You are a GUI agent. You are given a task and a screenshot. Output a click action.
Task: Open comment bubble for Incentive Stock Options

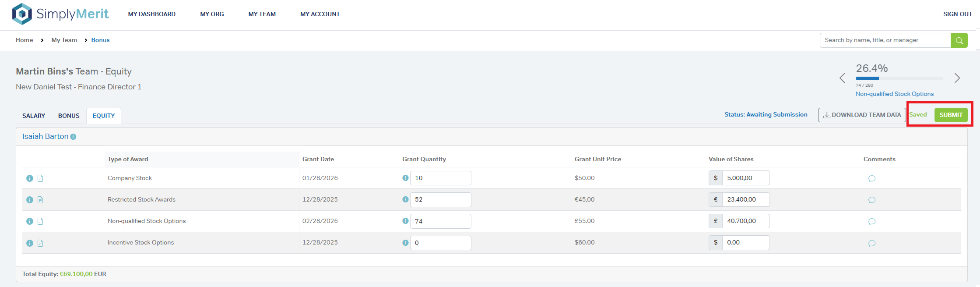click(x=871, y=243)
